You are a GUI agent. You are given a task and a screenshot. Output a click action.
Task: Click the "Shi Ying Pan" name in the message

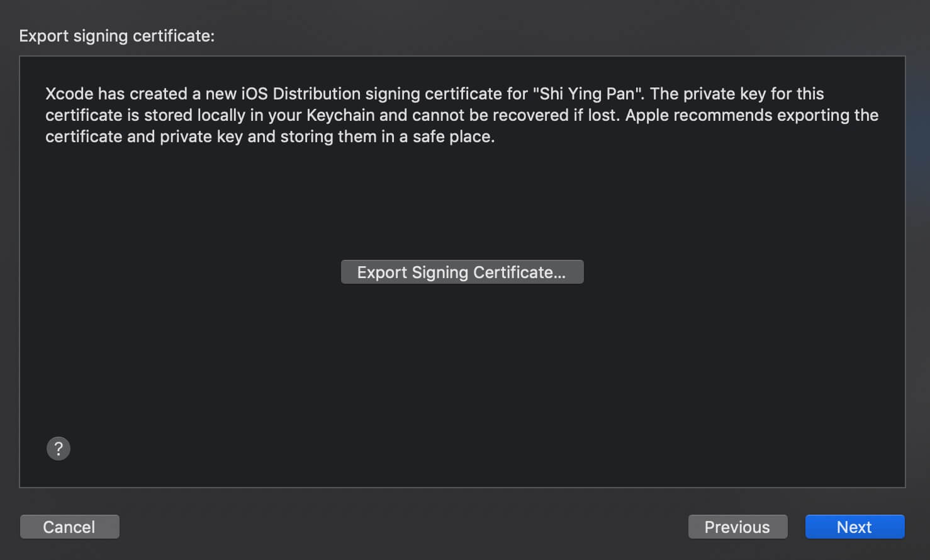[x=588, y=94]
